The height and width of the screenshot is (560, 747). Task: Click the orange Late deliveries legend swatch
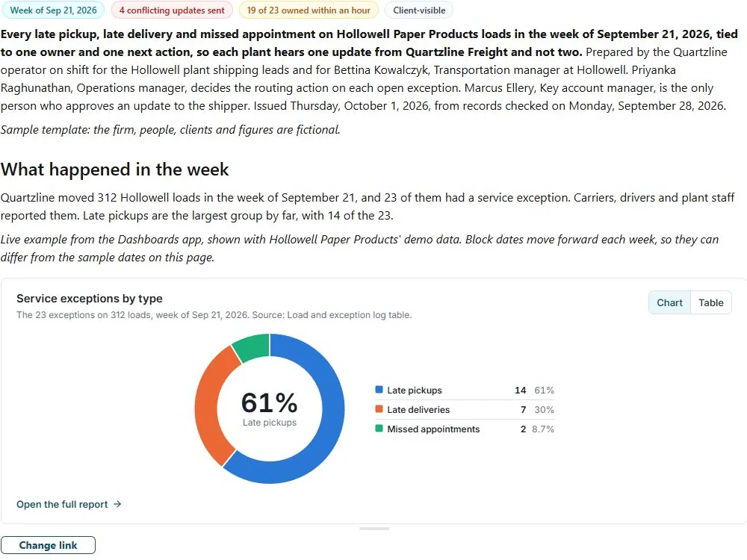pyautogui.click(x=379, y=409)
